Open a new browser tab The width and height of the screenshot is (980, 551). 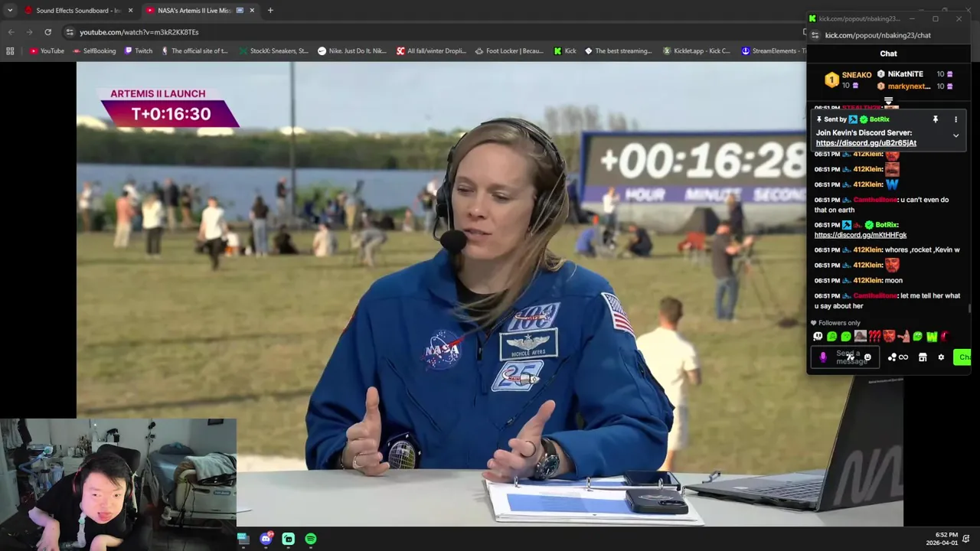(270, 11)
